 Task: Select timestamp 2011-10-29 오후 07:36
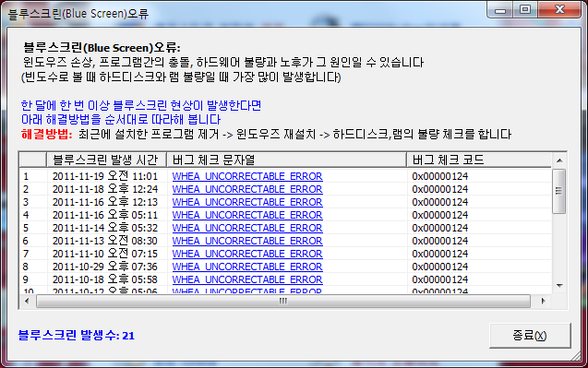coord(105,267)
